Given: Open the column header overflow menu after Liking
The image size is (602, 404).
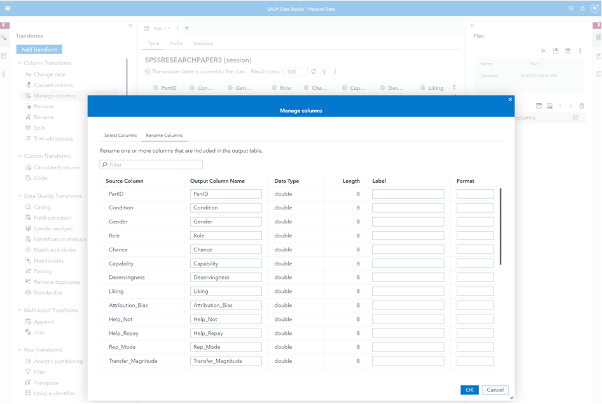Looking at the screenshot, I should click(454, 88).
